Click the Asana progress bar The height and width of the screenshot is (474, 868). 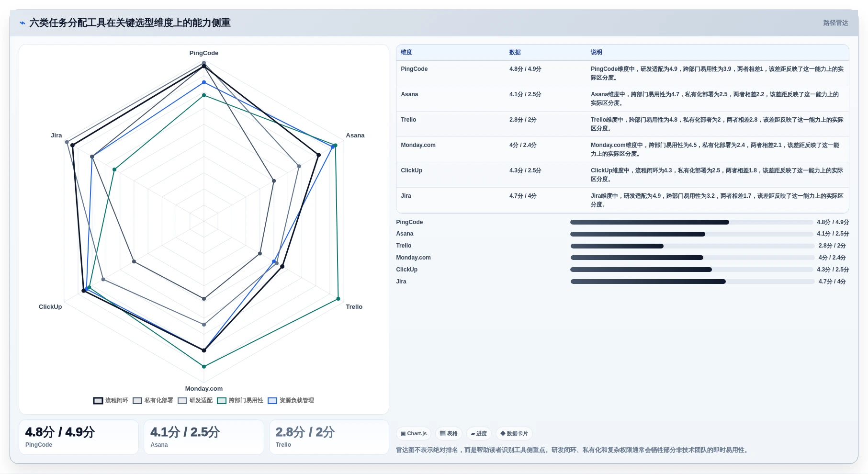click(x=692, y=234)
